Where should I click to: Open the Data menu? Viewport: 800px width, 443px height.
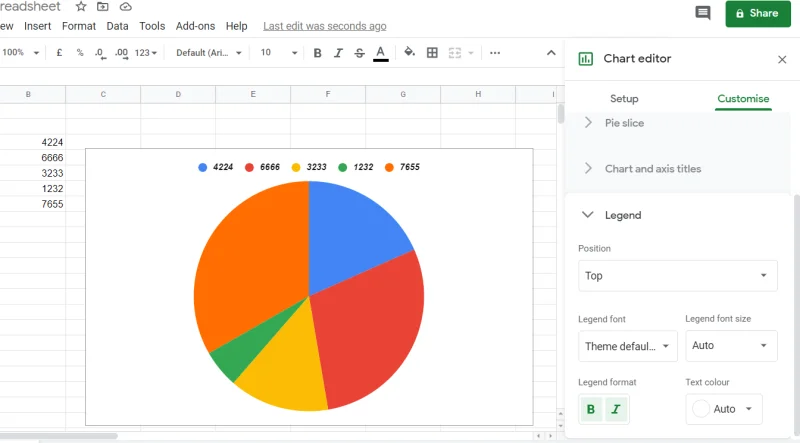pyautogui.click(x=117, y=26)
